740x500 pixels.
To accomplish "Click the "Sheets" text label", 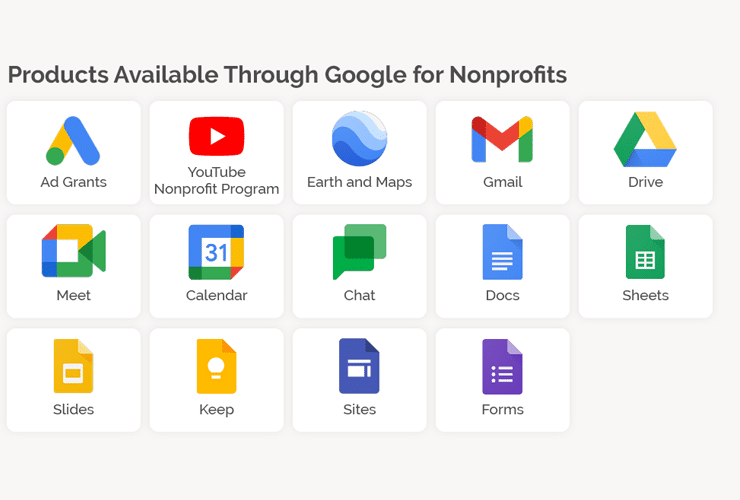I will [x=646, y=295].
